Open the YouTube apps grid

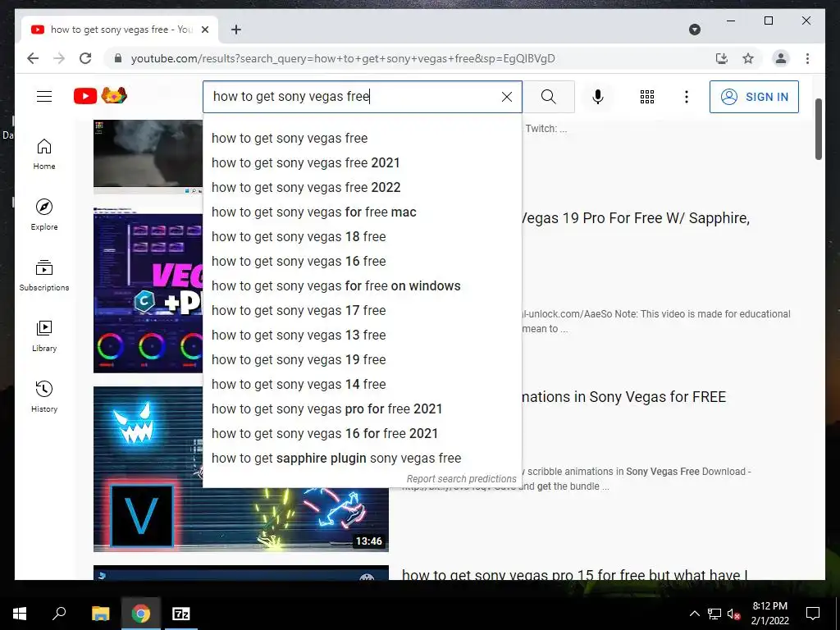pos(647,97)
